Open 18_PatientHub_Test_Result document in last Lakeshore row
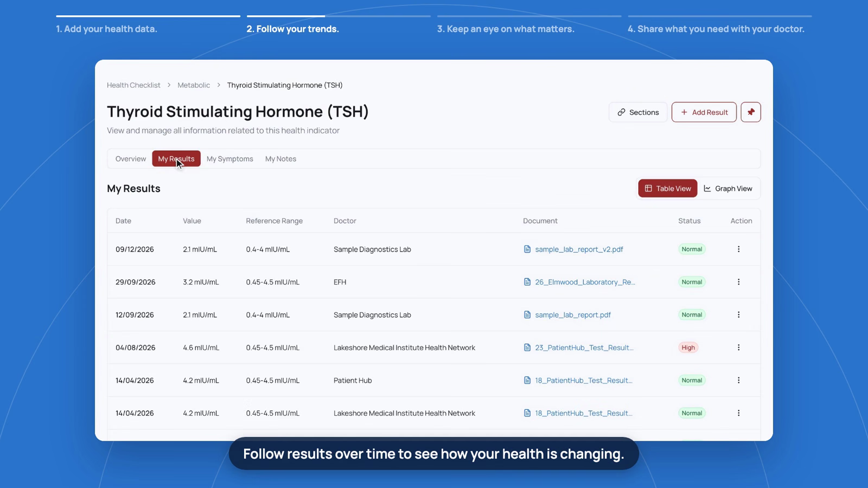Screen dimensions: 868x488 pos(584,413)
